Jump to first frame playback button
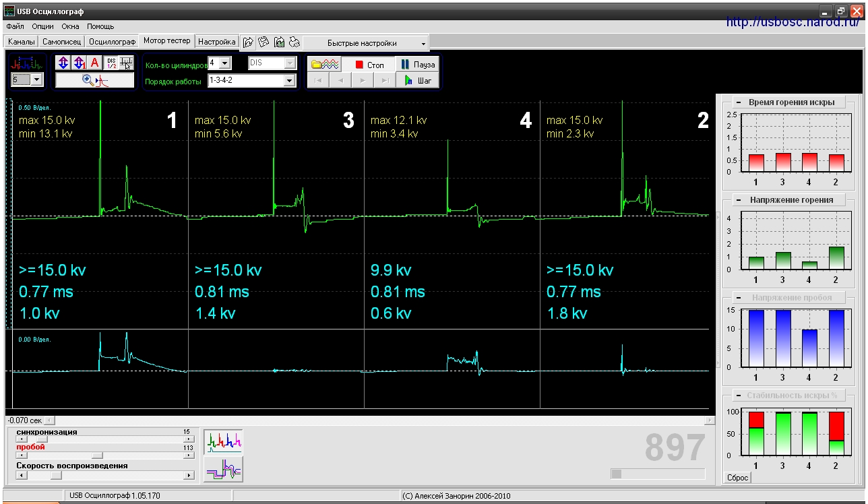This screenshot has height=504, width=868. point(318,80)
